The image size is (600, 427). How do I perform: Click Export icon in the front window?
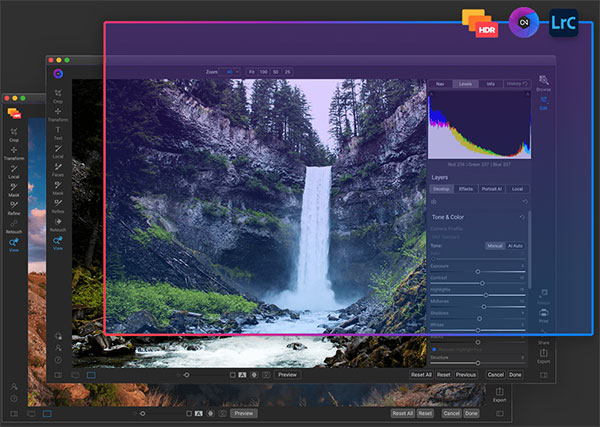(543, 356)
